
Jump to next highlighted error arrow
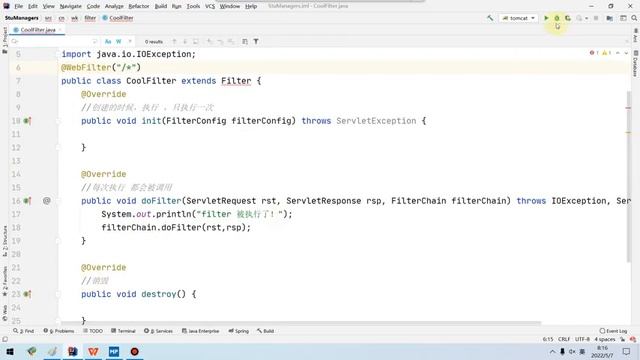pyautogui.click(x=626, y=53)
